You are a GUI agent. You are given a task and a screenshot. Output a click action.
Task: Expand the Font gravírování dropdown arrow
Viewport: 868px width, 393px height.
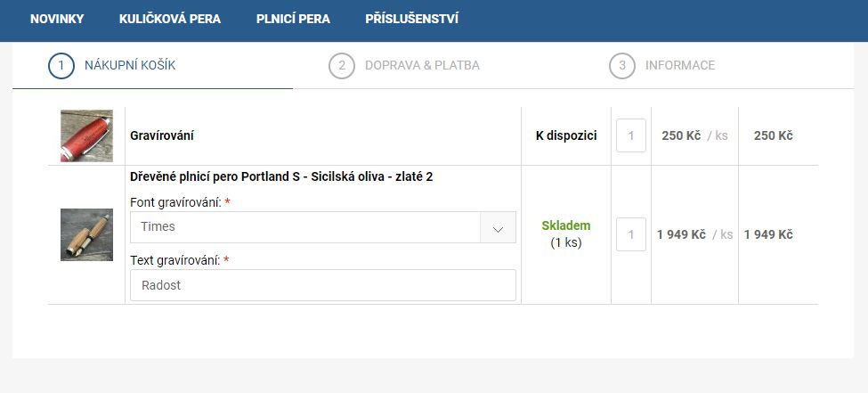click(x=499, y=227)
